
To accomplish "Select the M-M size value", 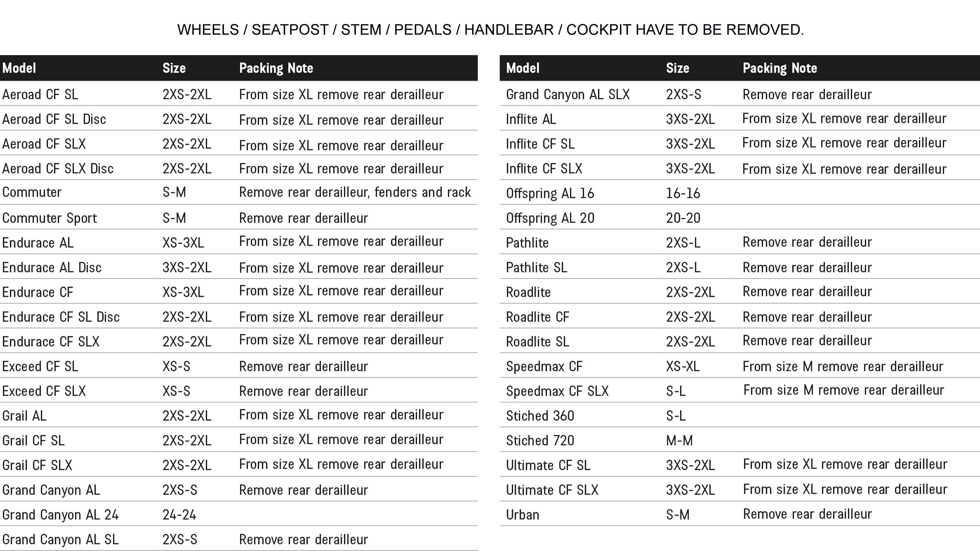I will click(679, 441).
